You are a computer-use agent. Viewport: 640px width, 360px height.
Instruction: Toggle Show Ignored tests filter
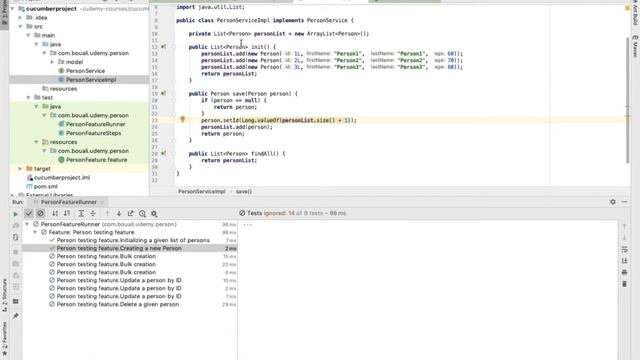[x=40, y=213]
